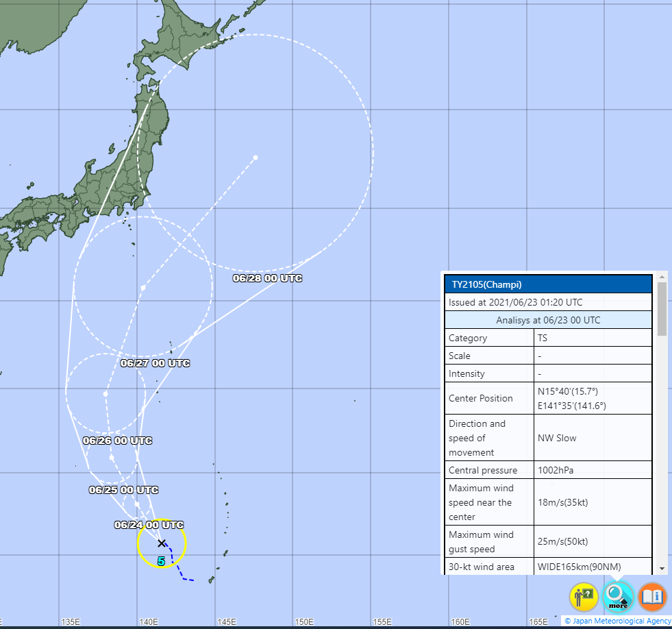
Task: Open the orange information book icon
Action: pos(652,596)
